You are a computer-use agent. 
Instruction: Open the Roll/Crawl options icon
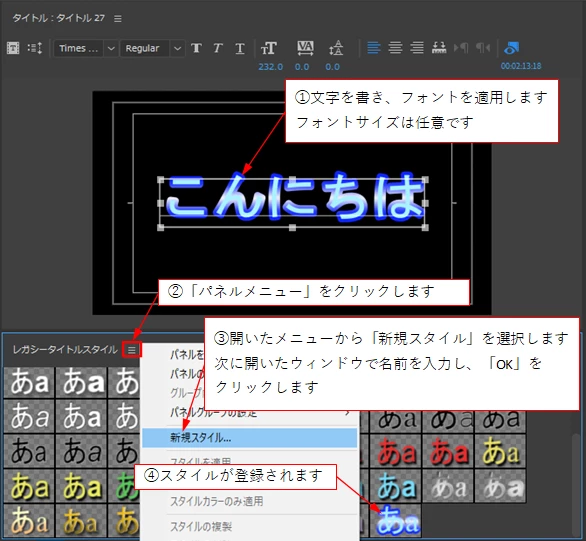pyautogui.click(x=35, y=48)
